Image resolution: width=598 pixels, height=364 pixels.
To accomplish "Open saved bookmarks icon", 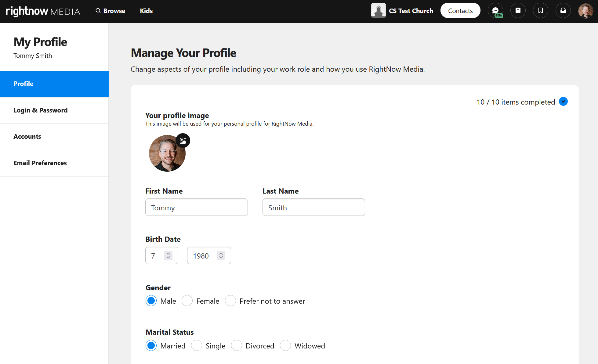I will (x=541, y=11).
